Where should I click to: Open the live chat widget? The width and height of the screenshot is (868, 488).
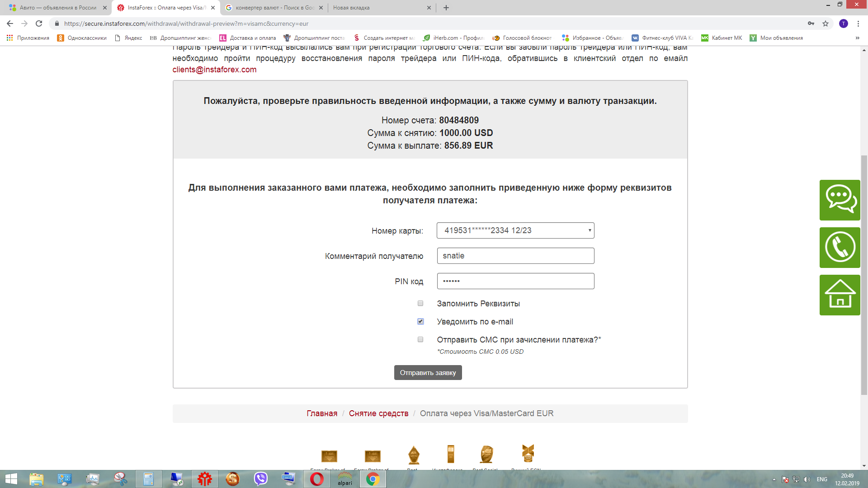pyautogui.click(x=840, y=200)
